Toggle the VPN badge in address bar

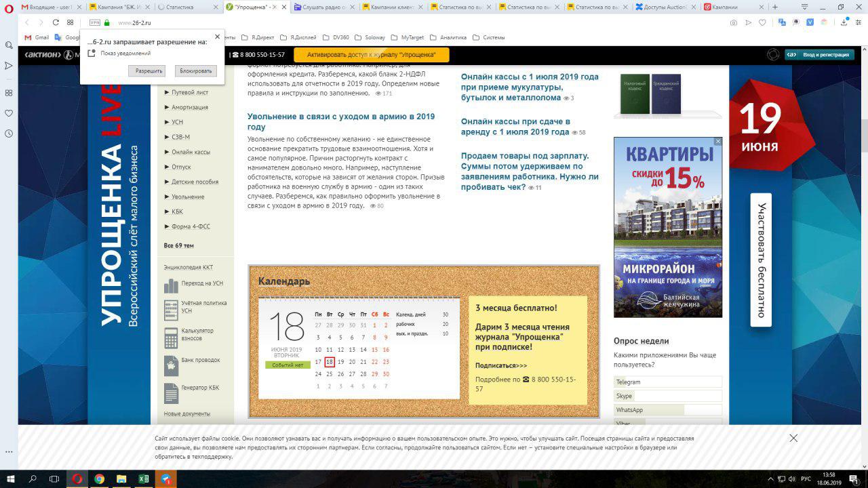click(95, 22)
